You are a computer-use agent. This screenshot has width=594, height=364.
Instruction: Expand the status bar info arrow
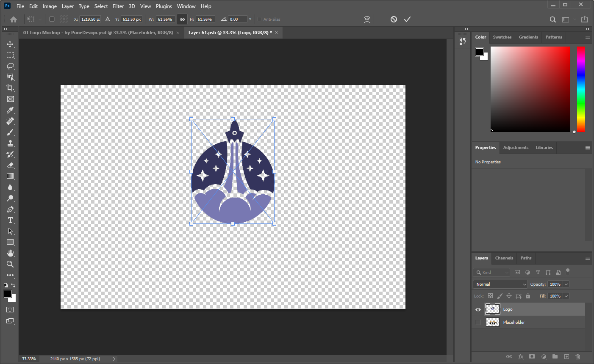click(x=114, y=358)
